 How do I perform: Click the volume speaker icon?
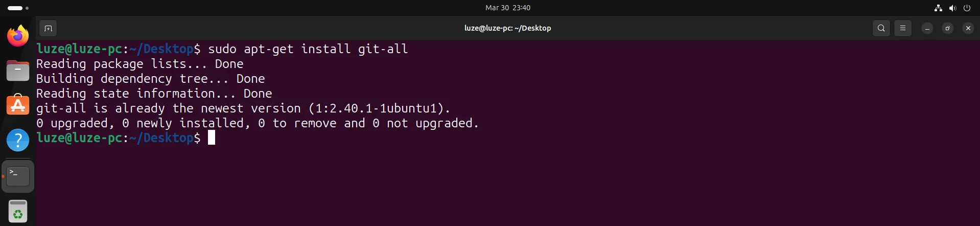pyautogui.click(x=952, y=8)
